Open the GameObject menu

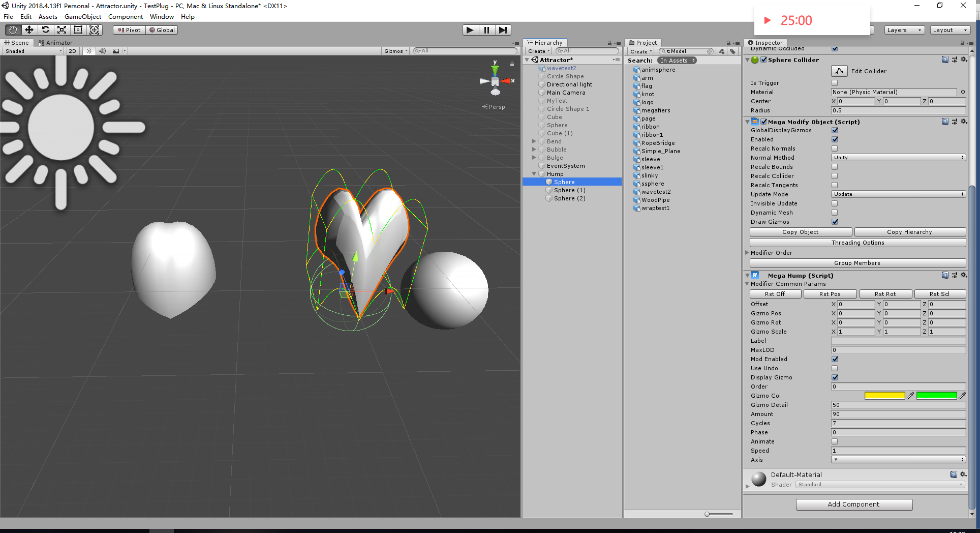[83, 17]
